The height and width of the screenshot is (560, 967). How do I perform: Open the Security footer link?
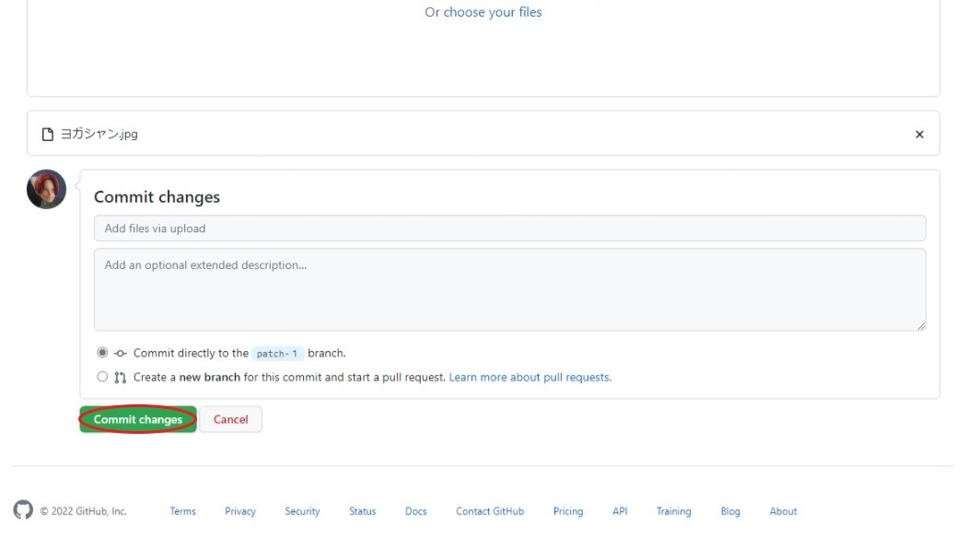(302, 511)
